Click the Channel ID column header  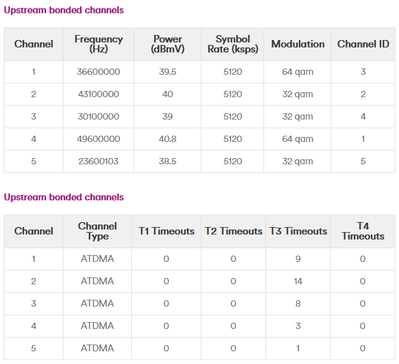pyautogui.click(x=363, y=44)
